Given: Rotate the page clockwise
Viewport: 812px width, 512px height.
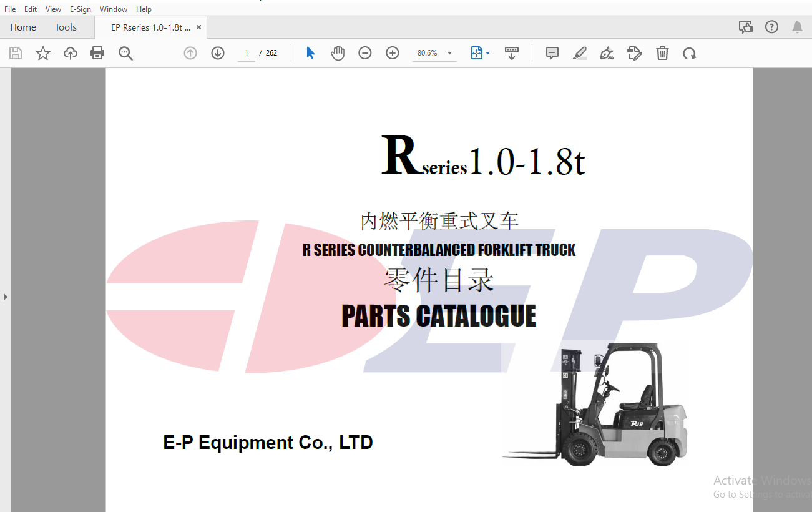Looking at the screenshot, I should (690, 53).
